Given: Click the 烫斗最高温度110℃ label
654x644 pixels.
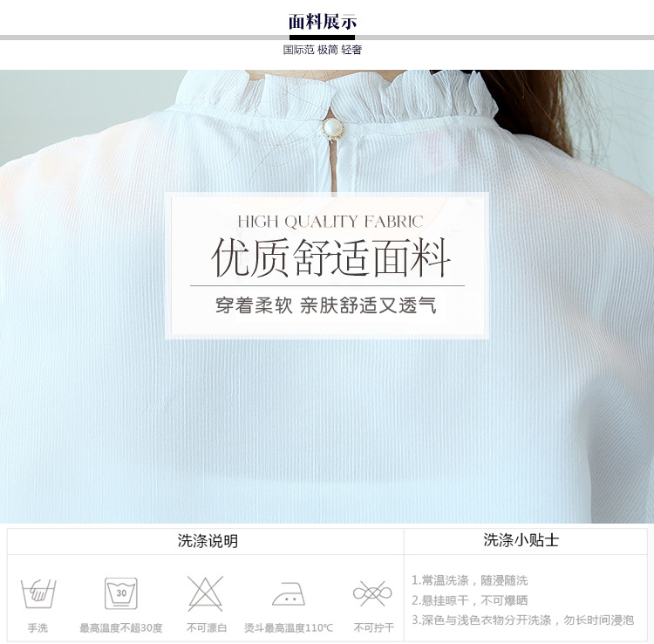Looking at the screenshot, I should [x=289, y=627].
